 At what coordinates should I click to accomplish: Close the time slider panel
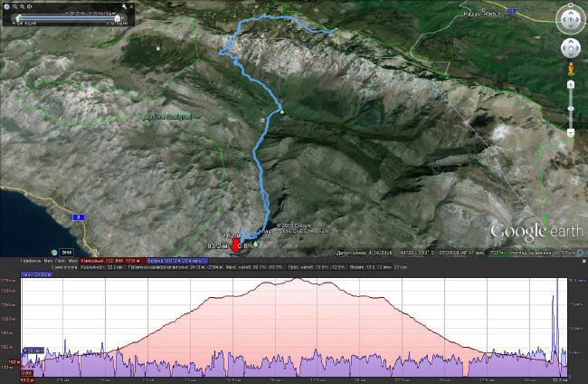click(x=131, y=7)
